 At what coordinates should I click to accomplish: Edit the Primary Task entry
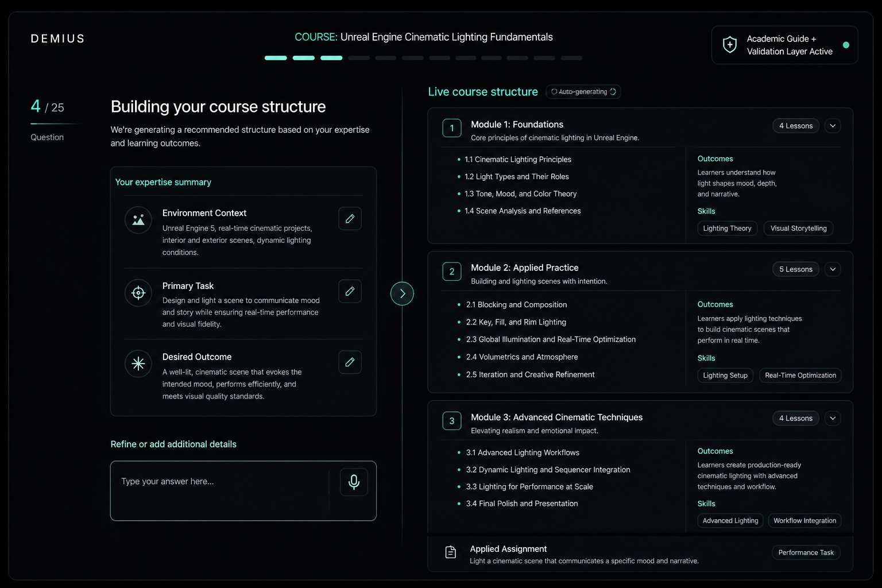[x=350, y=291]
